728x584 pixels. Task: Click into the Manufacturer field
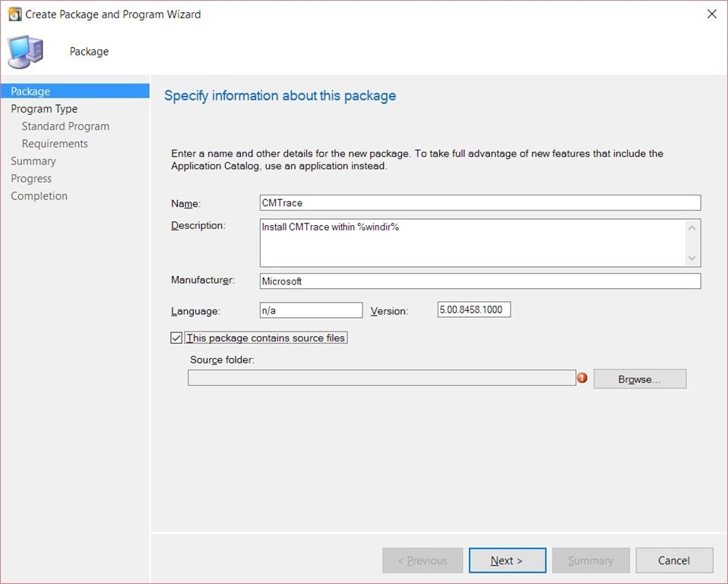480,281
